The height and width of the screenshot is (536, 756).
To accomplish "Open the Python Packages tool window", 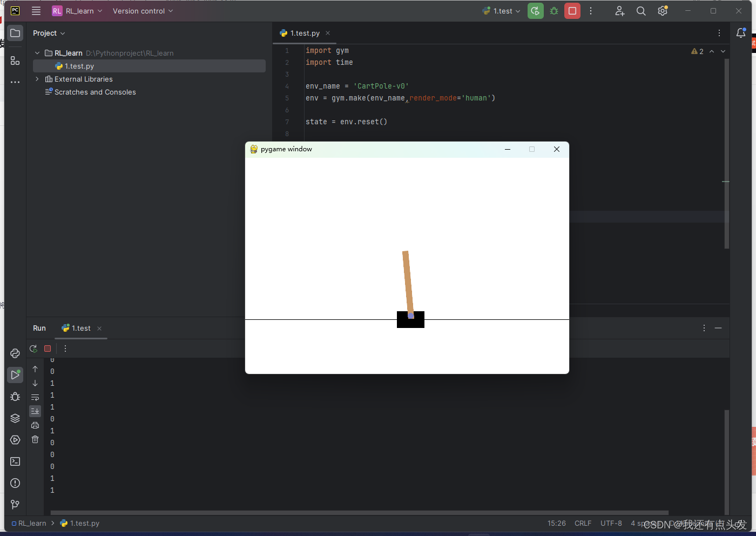I will click(15, 418).
